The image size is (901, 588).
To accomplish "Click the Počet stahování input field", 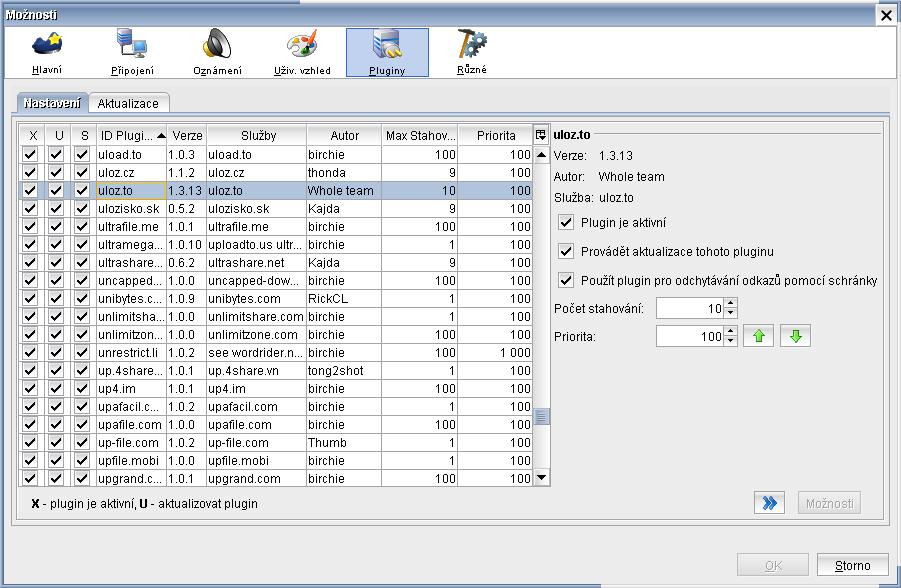I will click(691, 308).
